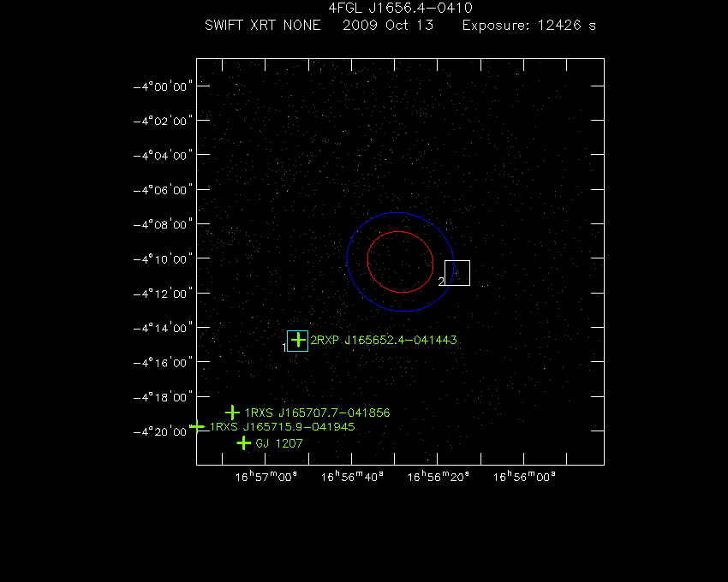Viewport: 728px width, 582px height.
Task: Click the 16h56m20s right ascension label
Action: pyautogui.click(x=439, y=477)
